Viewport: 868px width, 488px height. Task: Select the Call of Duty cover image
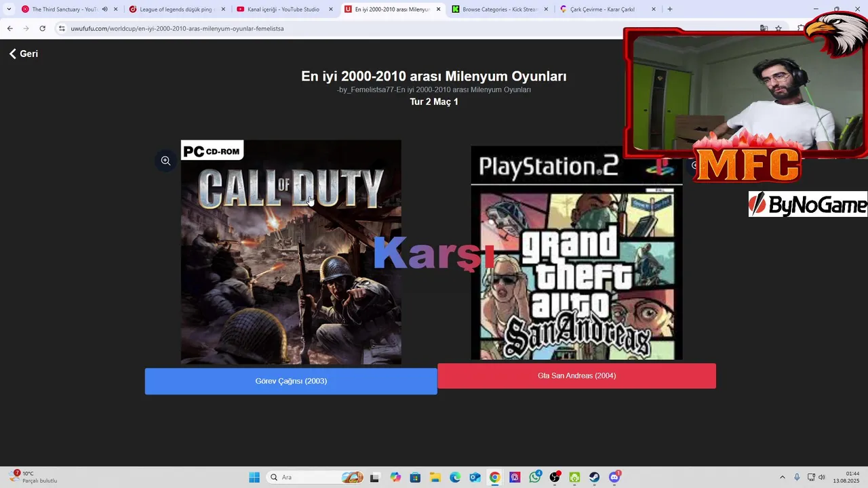[x=291, y=252]
